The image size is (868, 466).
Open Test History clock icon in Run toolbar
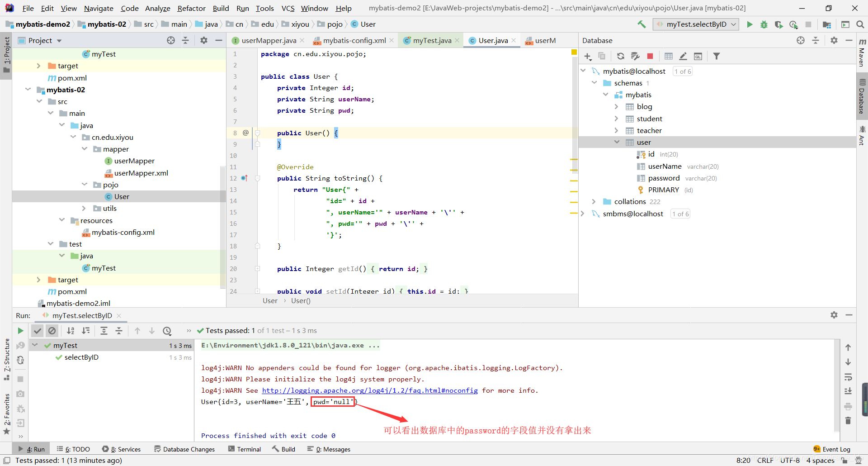tap(167, 331)
